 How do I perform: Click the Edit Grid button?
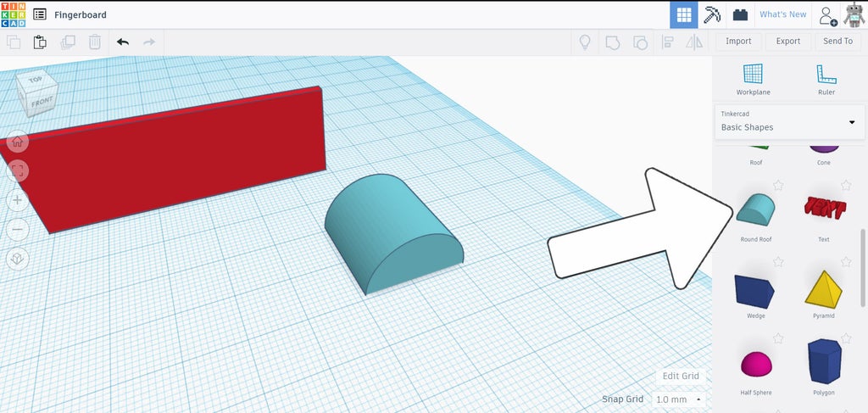point(681,376)
